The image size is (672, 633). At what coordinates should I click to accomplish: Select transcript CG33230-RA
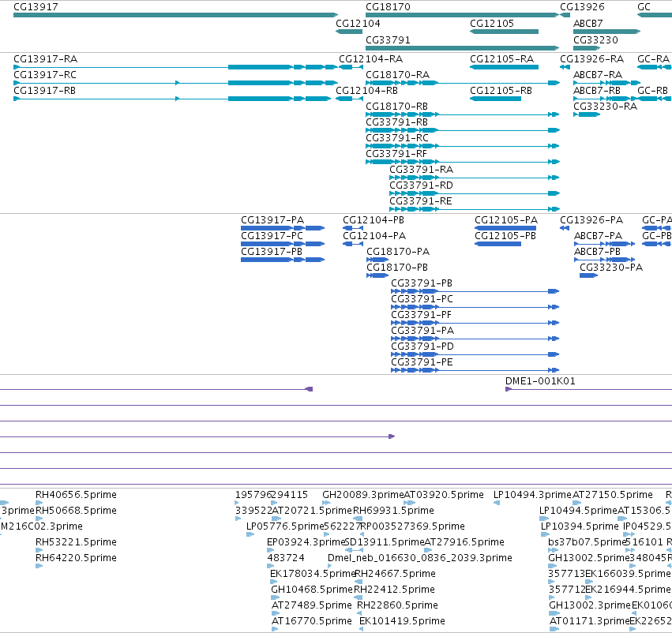click(x=587, y=114)
